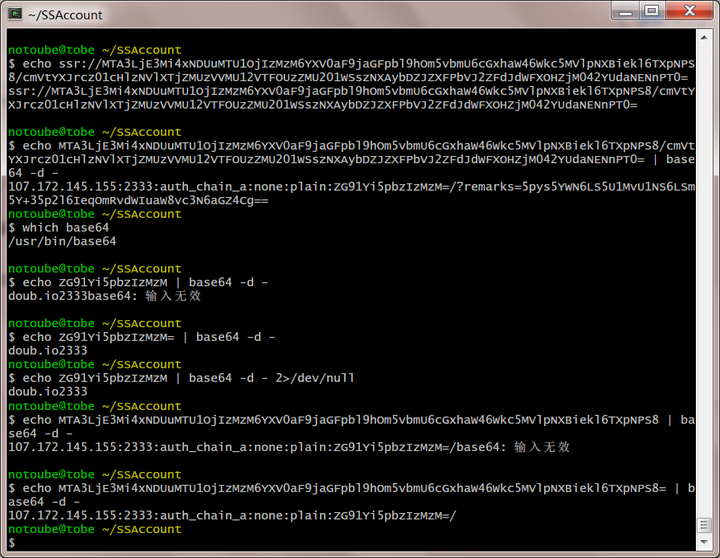Click the '$ which base64' command line
The height and width of the screenshot is (558, 720).
pos(59,228)
